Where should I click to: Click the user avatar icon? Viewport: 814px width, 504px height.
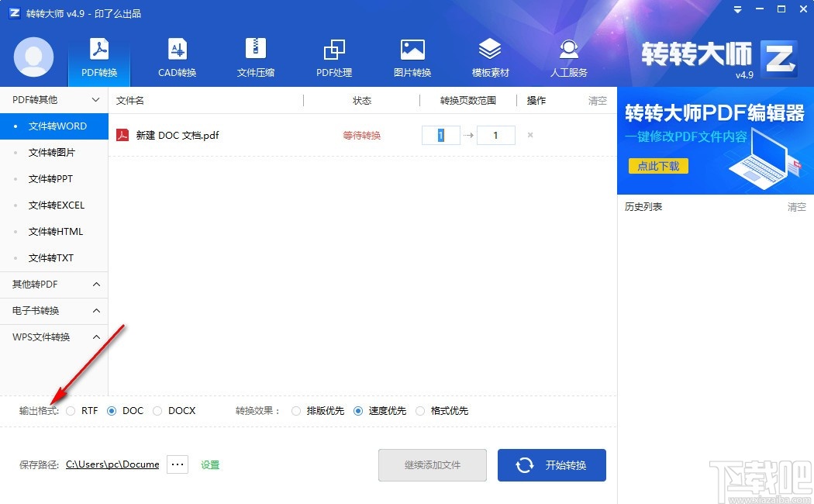(33, 57)
